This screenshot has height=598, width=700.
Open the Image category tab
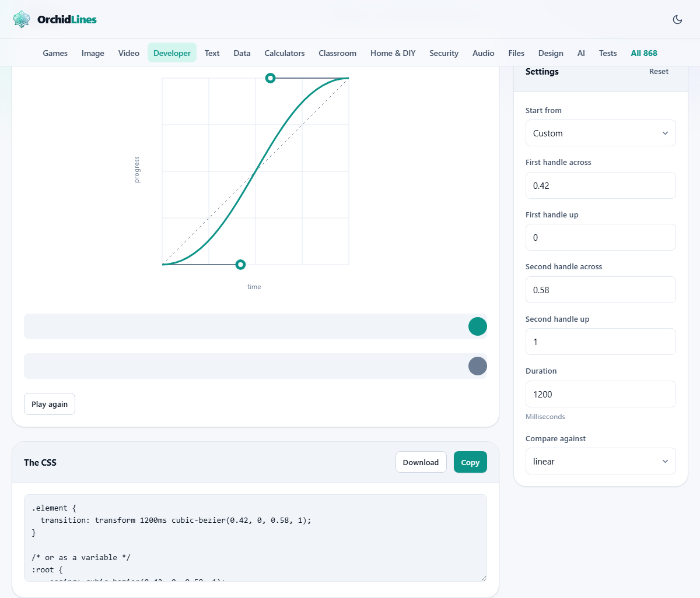[93, 53]
